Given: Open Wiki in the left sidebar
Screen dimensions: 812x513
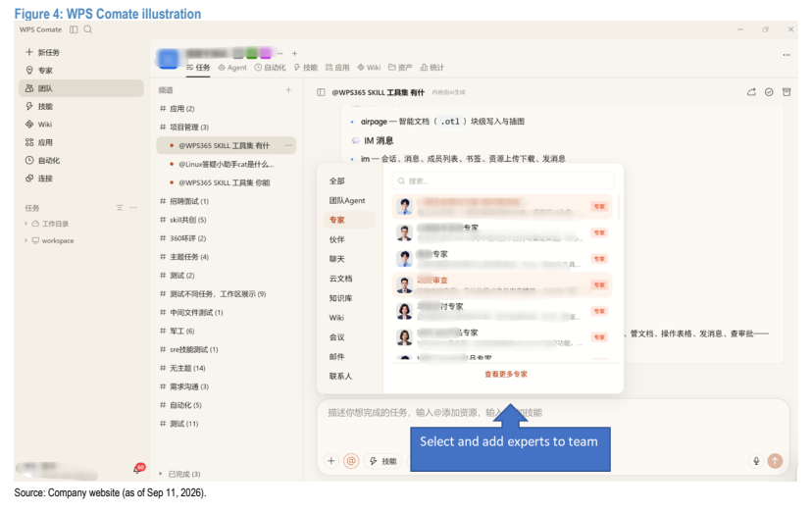Looking at the screenshot, I should (x=39, y=125).
